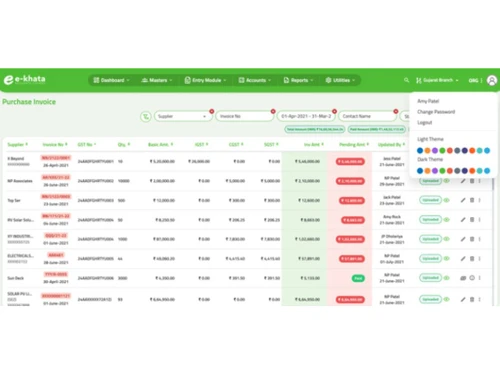Select Change Password in user menu
Viewport: 500px width, 375px height.
tap(436, 112)
